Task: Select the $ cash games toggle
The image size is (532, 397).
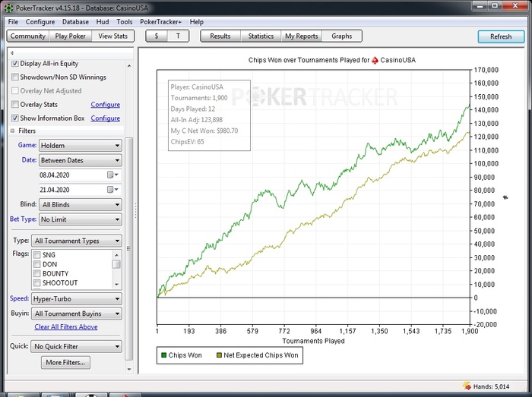Action: click(x=157, y=36)
